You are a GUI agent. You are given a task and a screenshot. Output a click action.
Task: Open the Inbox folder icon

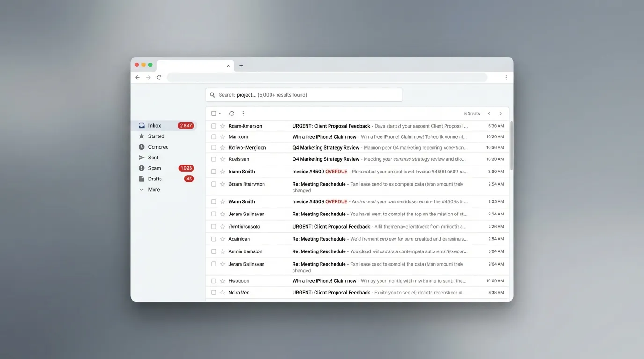point(141,125)
